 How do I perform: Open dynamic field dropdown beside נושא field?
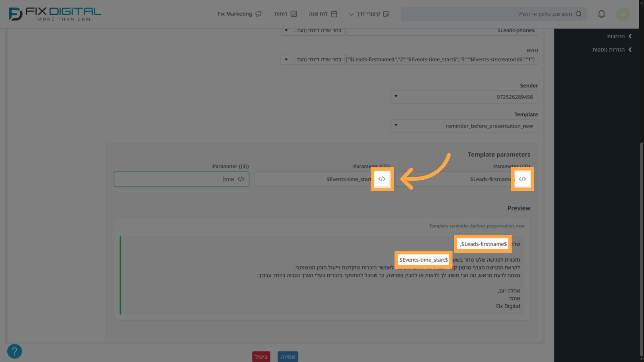(313, 59)
